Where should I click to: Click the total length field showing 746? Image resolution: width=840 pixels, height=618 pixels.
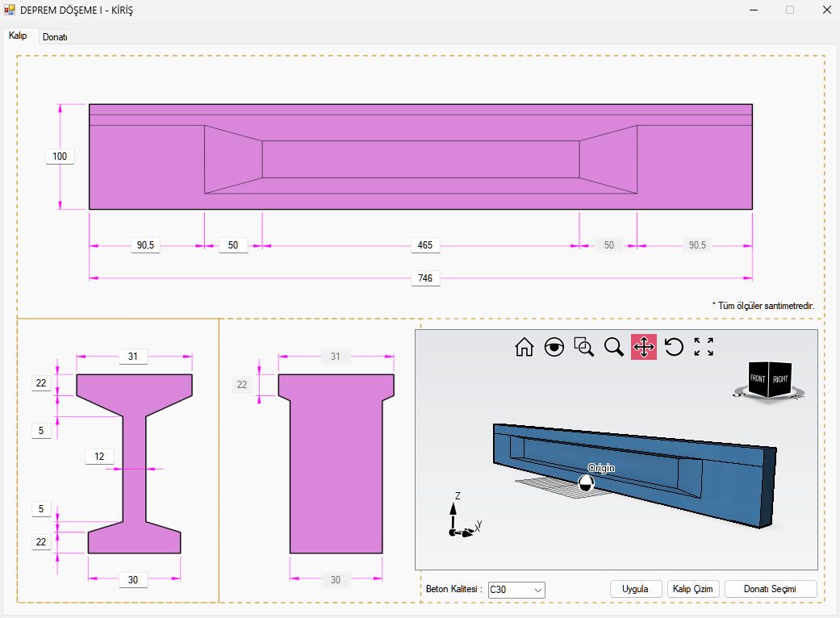pos(425,278)
